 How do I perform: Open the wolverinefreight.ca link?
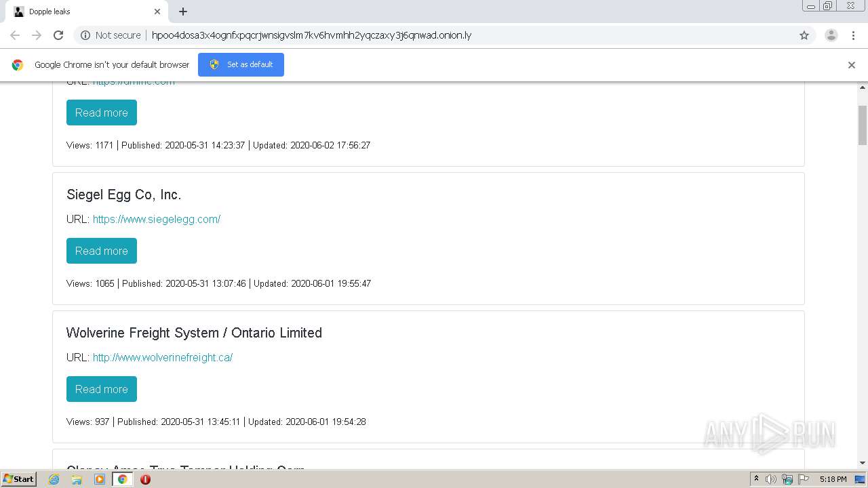tap(163, 357)
